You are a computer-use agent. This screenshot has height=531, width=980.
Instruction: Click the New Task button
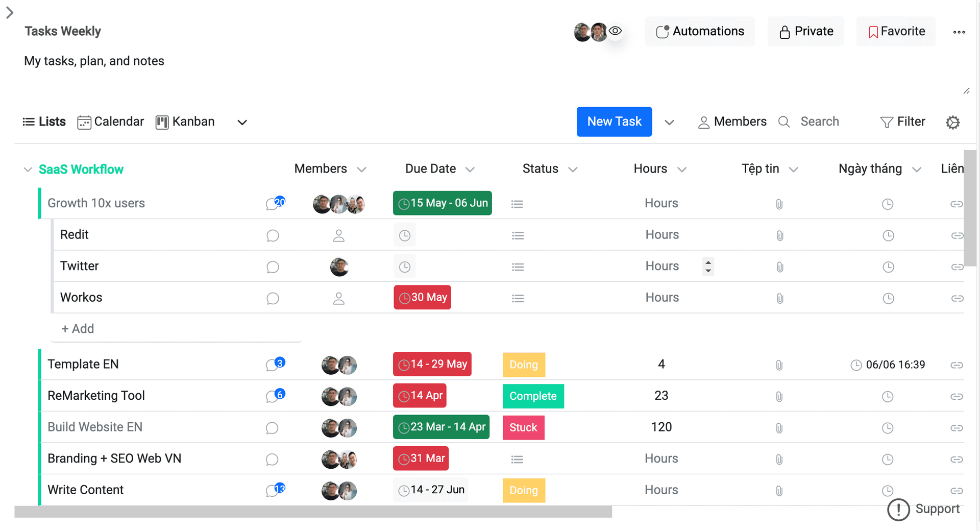614,122
